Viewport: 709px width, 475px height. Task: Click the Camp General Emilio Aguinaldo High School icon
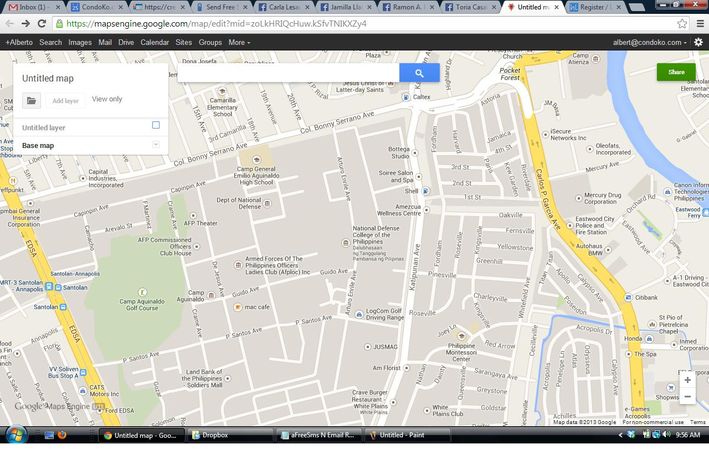256,159
